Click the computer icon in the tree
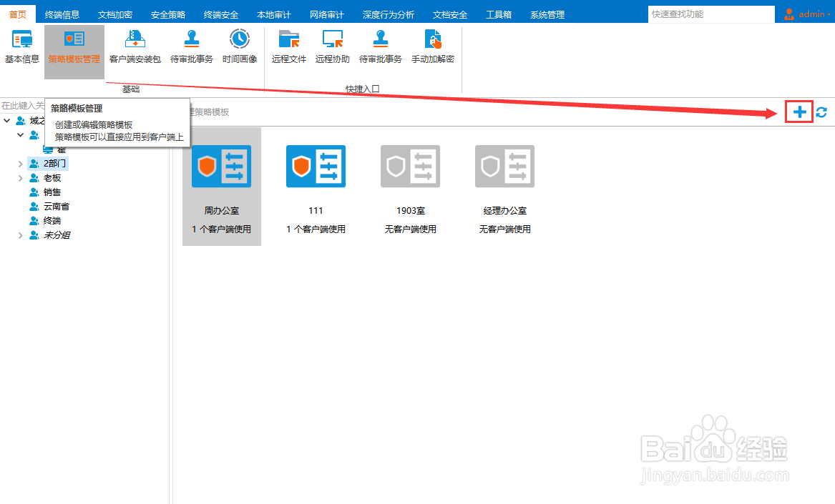This screenshot has height=504, width=835. (48, 149)
